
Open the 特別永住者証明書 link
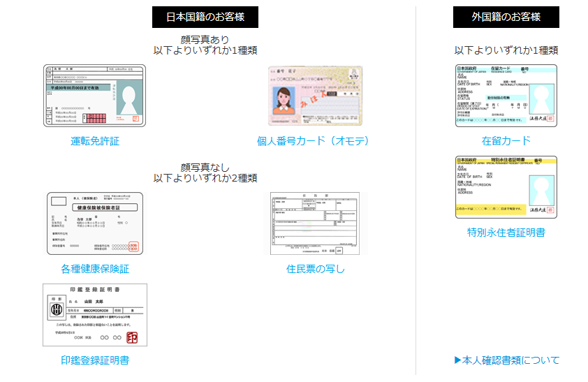coord(506,233)
